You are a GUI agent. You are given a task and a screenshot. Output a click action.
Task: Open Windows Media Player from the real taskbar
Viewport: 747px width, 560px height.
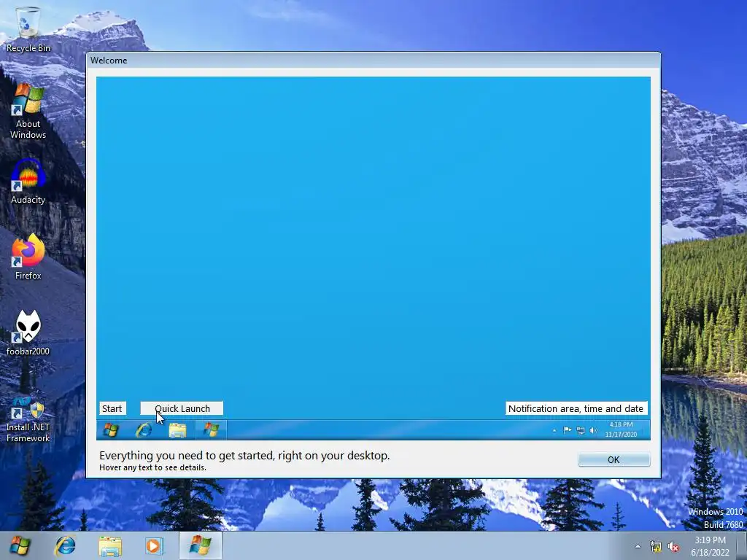(154, 545)
